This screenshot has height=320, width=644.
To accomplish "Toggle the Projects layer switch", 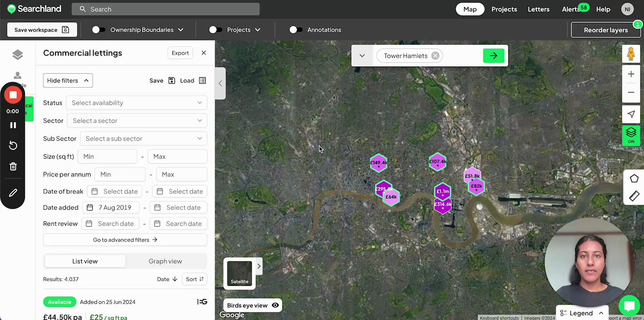I will (215, 30).
